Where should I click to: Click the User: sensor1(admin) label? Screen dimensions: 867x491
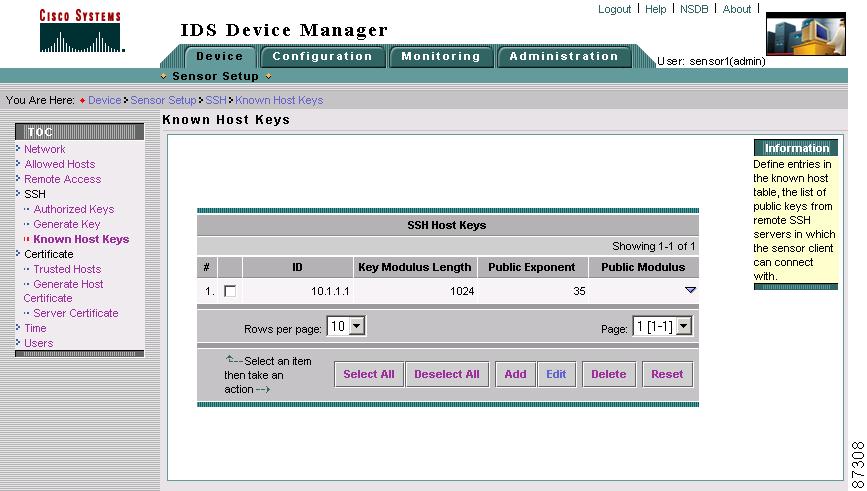[x=711, y=61]
